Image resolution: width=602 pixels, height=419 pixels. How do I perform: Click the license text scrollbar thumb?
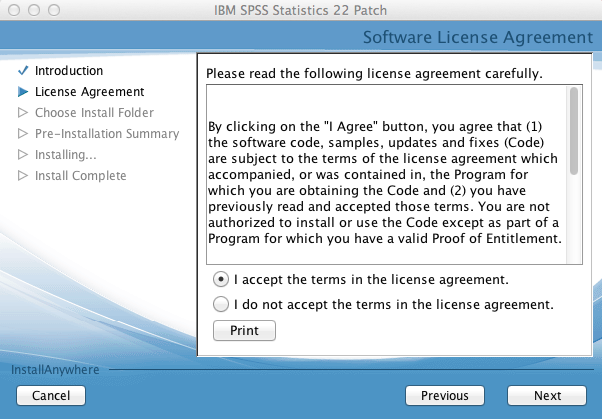click(574, 131)
